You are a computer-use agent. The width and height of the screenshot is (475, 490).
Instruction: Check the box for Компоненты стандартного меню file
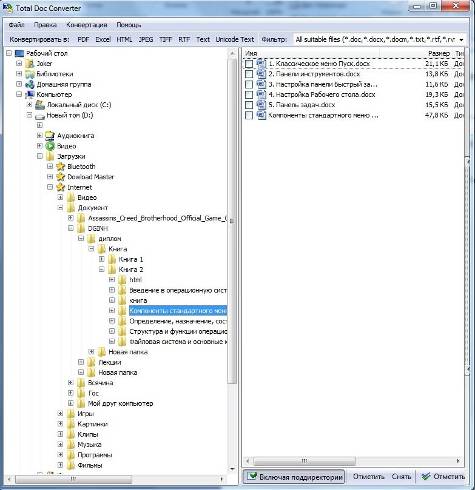coord(249,116)
